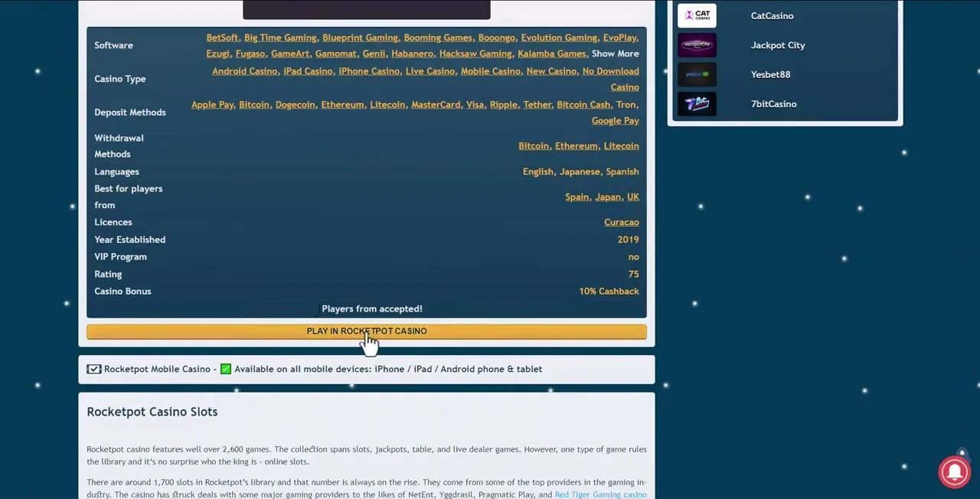Follow the Blueprint Gaming link
This screenshot has height=499, width=980.
tap(360, 38)
